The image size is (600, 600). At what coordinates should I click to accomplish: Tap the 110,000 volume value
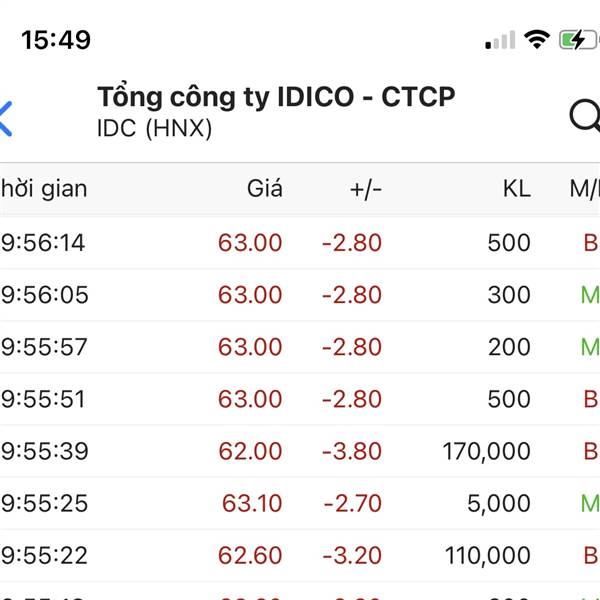488,556
